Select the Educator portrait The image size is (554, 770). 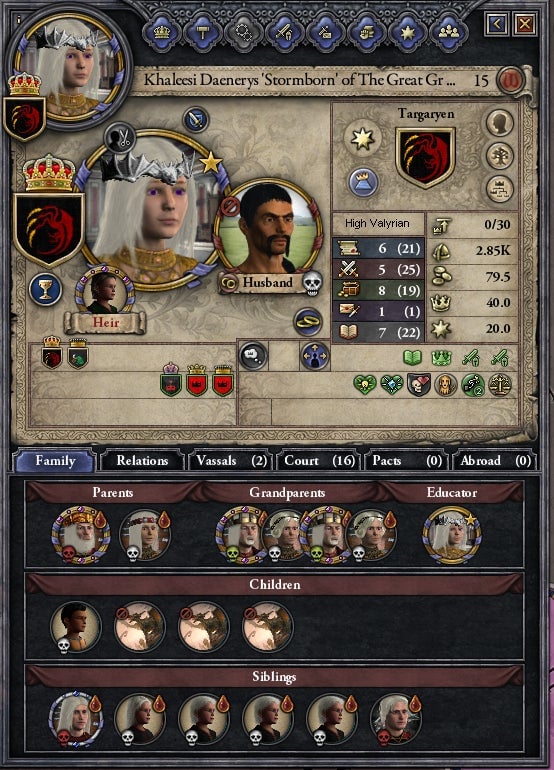(451, 535)
